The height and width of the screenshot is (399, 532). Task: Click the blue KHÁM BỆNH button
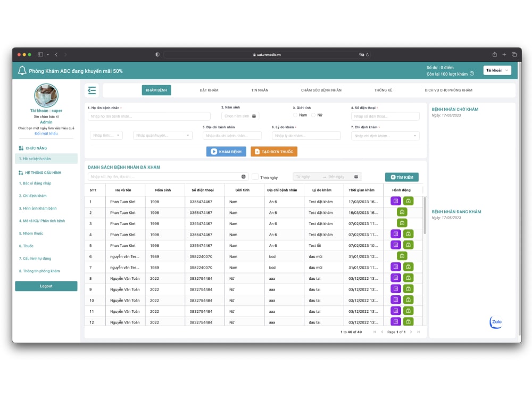[x=226, y=152]
